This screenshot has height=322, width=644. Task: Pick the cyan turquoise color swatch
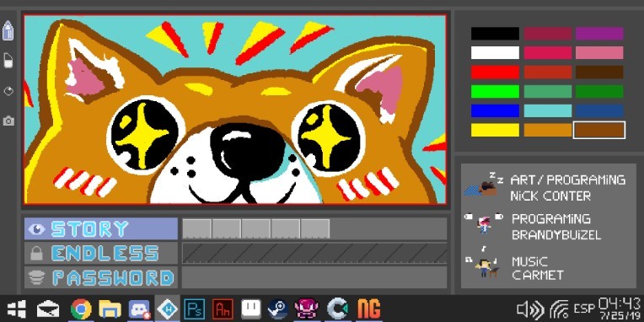548,110
